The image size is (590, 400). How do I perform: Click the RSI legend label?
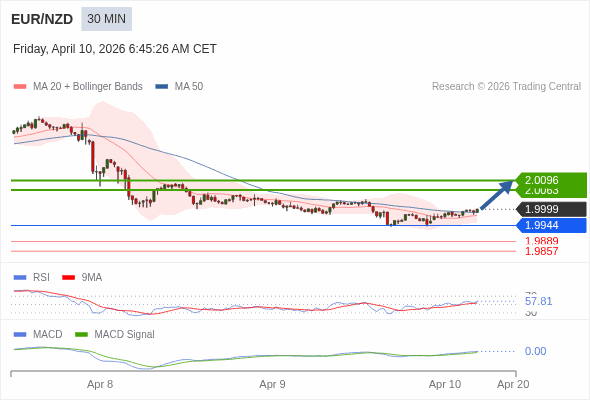(x=41, y=278)
